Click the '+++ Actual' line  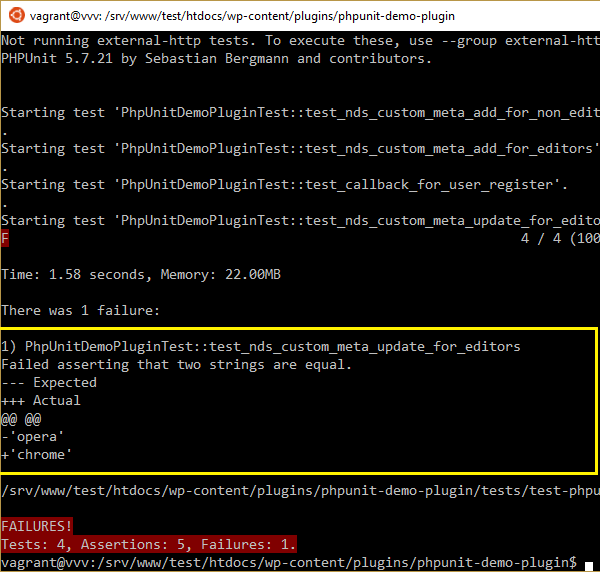(x=41, y=401)
